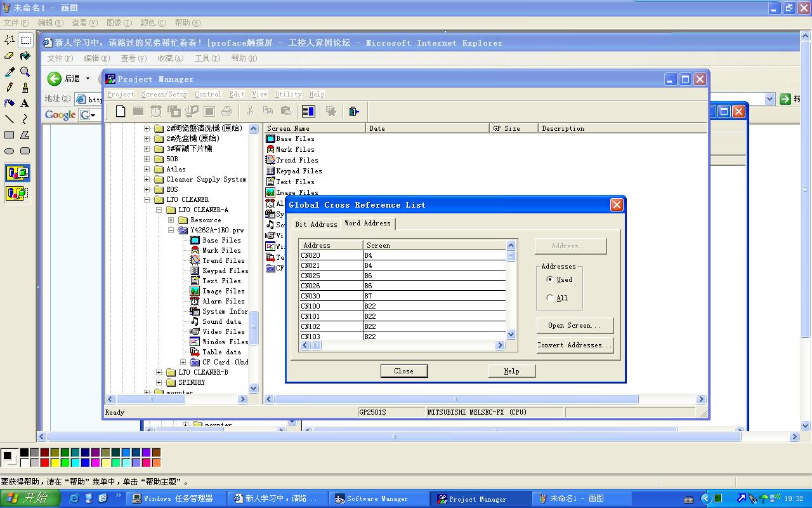Select the Magnifier tool
Viewport: 812px width, 508px height.
click(25, 72)
